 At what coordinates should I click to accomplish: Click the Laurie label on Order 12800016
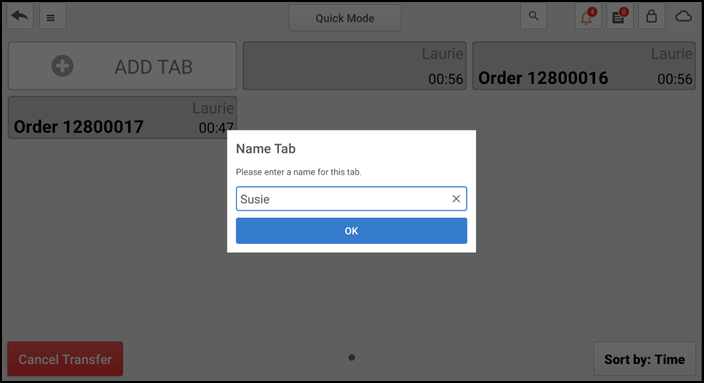coord(672,53)
